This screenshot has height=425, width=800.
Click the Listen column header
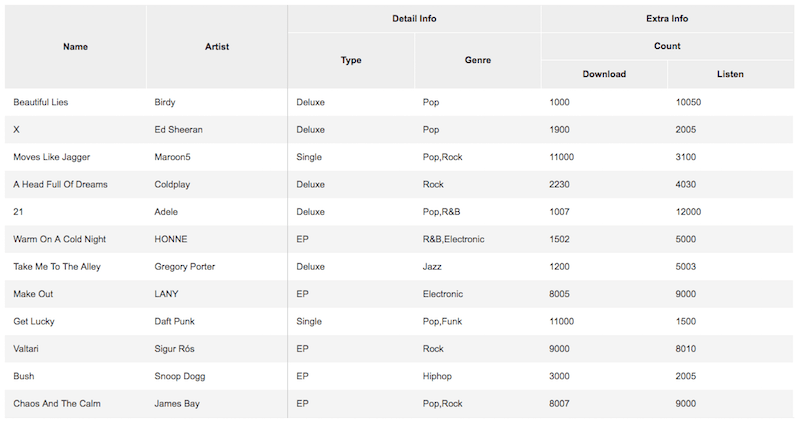pos(730,74)
